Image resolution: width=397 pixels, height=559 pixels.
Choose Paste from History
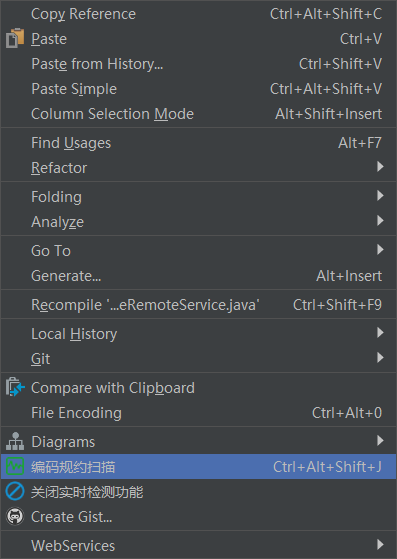click(198, 64)
